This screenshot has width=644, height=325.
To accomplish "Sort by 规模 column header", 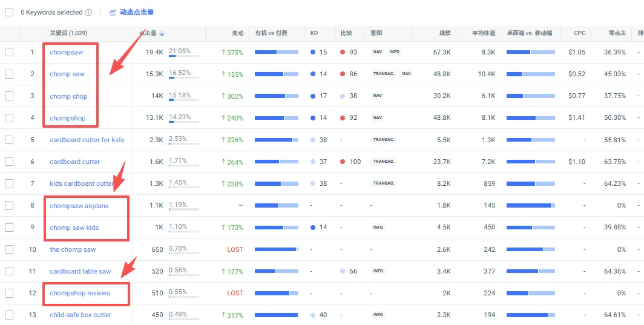I will tap(445, 33).
